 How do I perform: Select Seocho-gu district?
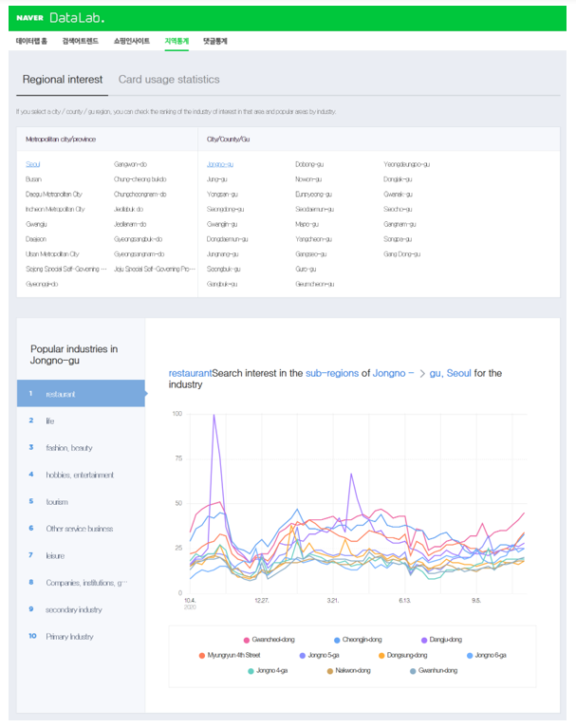click(x=398, y=209)
